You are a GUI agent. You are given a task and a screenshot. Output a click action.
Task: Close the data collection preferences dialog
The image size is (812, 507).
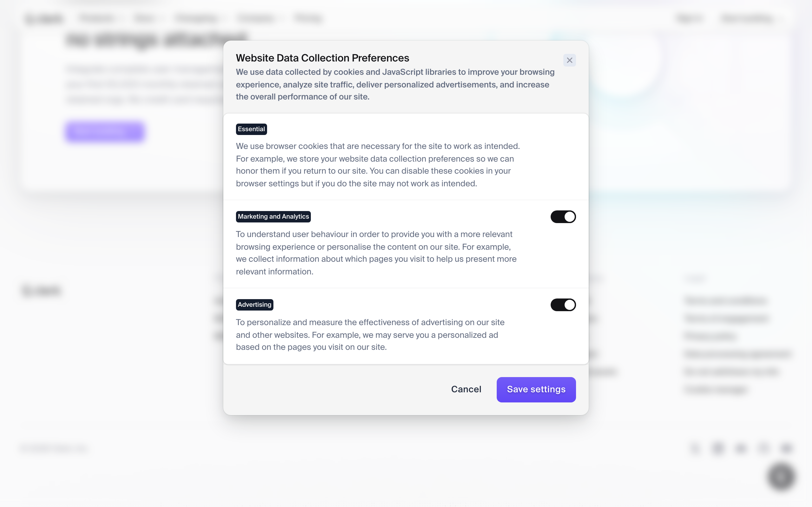[569, 60]
